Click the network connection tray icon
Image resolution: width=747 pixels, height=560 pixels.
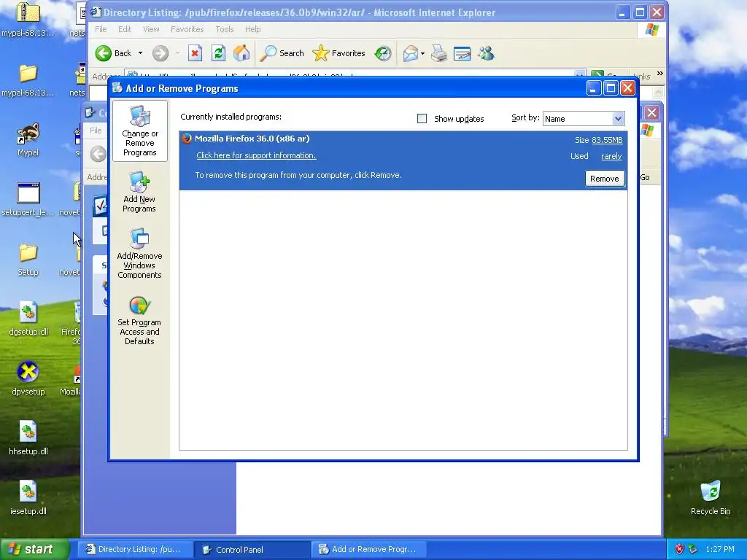(x=692, y=550)
